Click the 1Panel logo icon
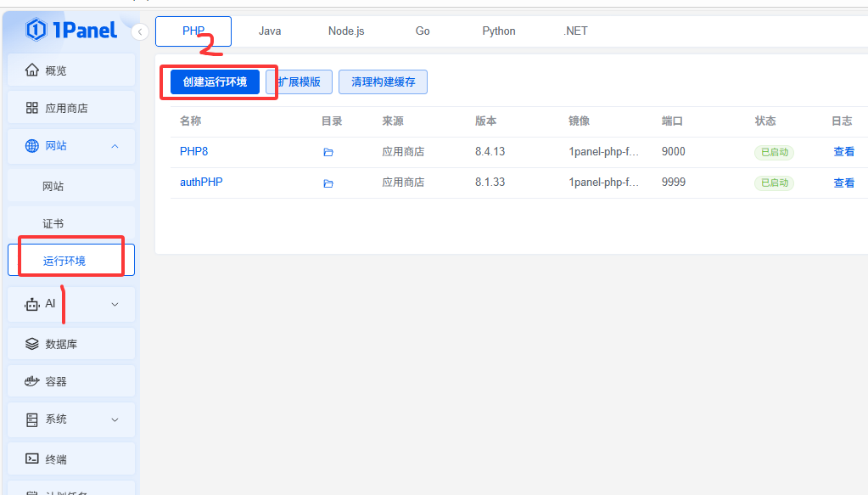This screenshot has width=868, height=495. (x=36, y=31)
